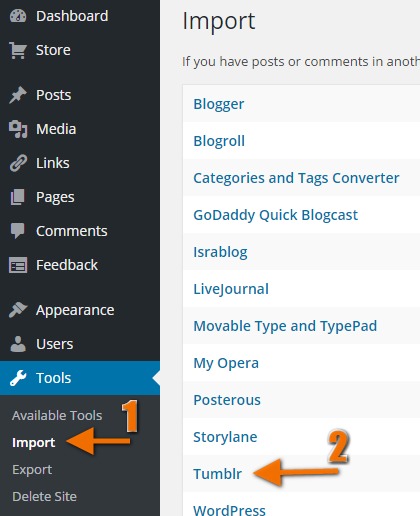420x516 pixels.
Task: Select the Import submenu item
Action: coord(33,443)
